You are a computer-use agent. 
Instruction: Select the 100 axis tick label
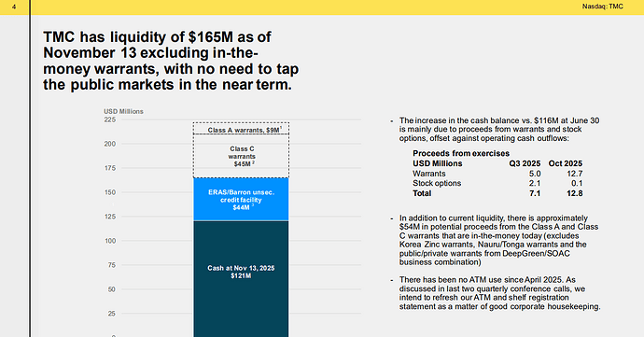click(110, 241)
